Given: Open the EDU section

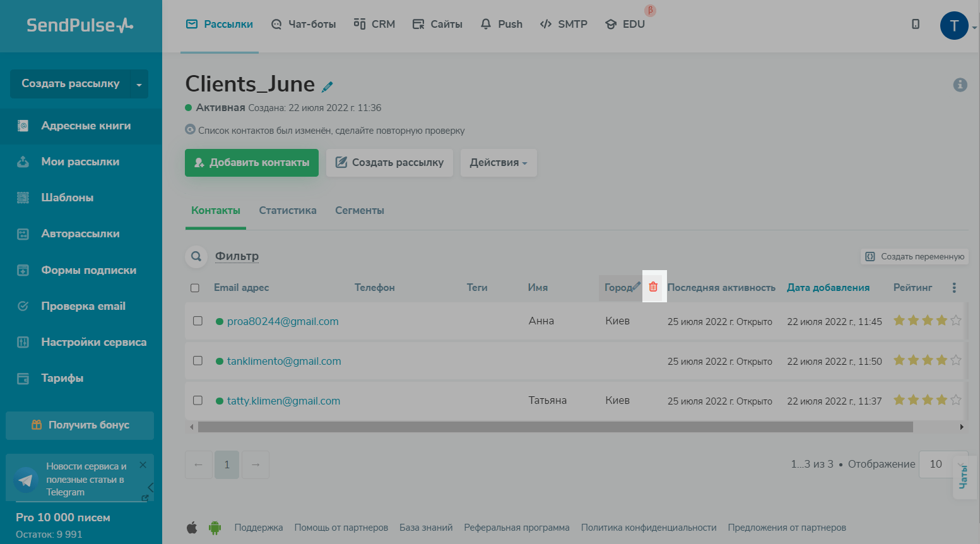Looking at the screenshot, I should click(x=625, y=24).
